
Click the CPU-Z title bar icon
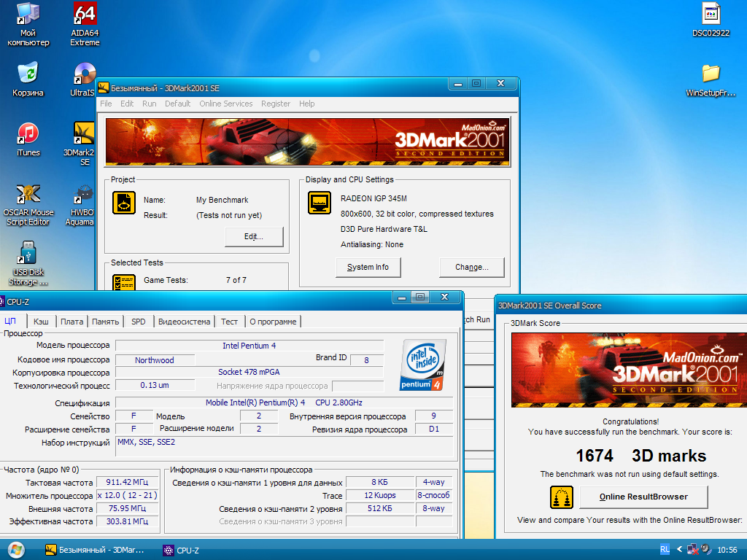1,301
